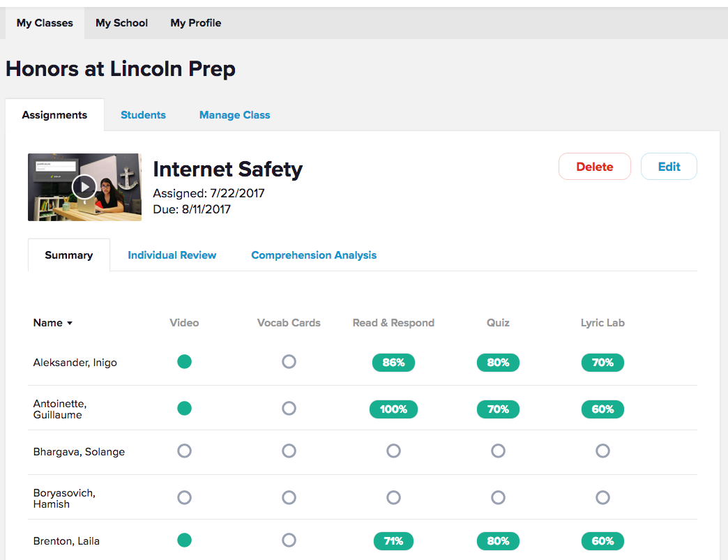This screenshot has width=728, height=560.
Task: Click Laila Brenton's filled Video completion dot
Action: point(184,540)
